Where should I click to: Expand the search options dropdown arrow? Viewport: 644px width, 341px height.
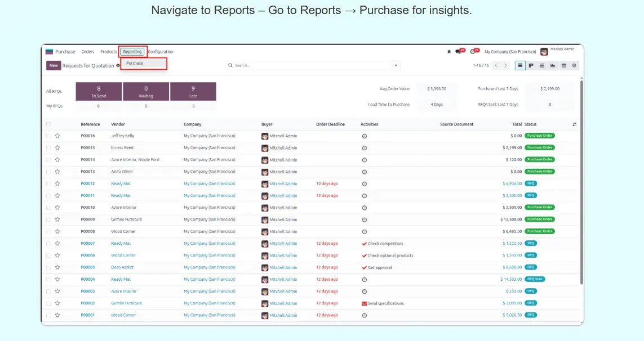coord(396,65)
